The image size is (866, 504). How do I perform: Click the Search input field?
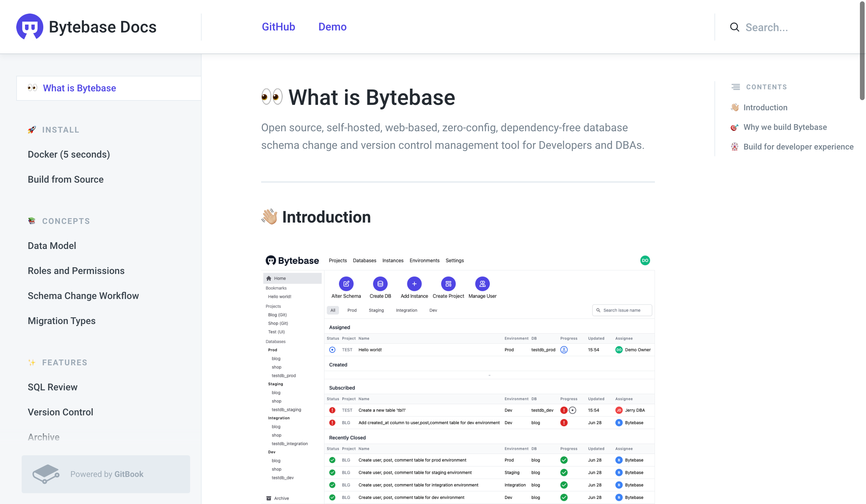pyautogui.click(x=791, y=27)
